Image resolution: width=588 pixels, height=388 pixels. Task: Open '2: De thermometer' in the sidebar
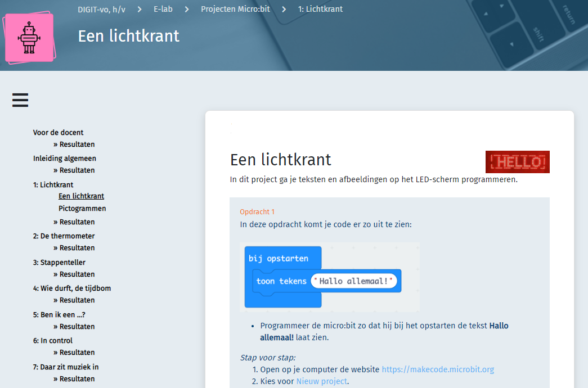63,236
